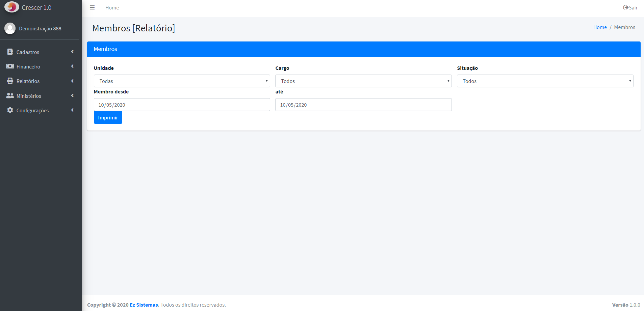Toggle sidebar with hamburger menu icon

(92, 7)
